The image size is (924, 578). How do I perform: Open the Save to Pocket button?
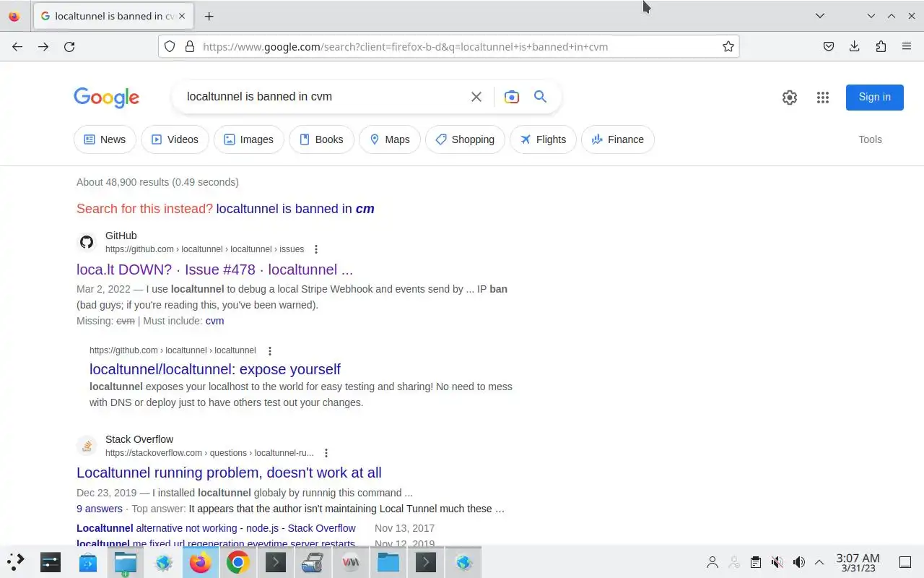pos(829,46)
